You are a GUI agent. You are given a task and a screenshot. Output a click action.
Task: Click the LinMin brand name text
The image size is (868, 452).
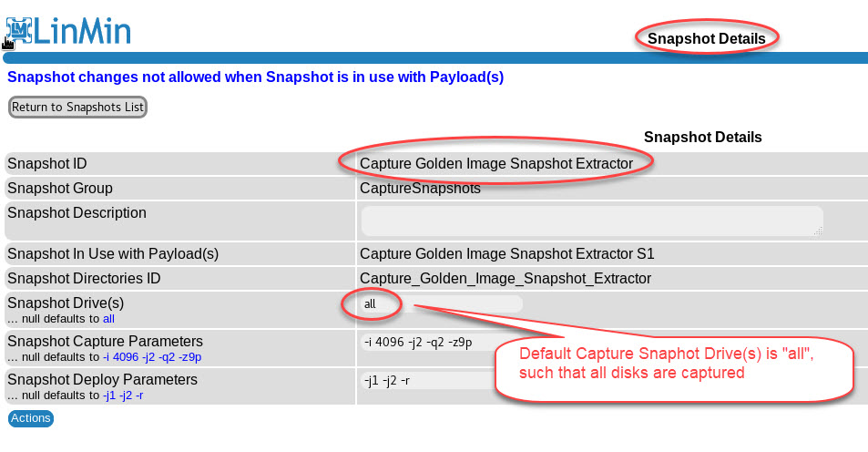tap(84, 30)
